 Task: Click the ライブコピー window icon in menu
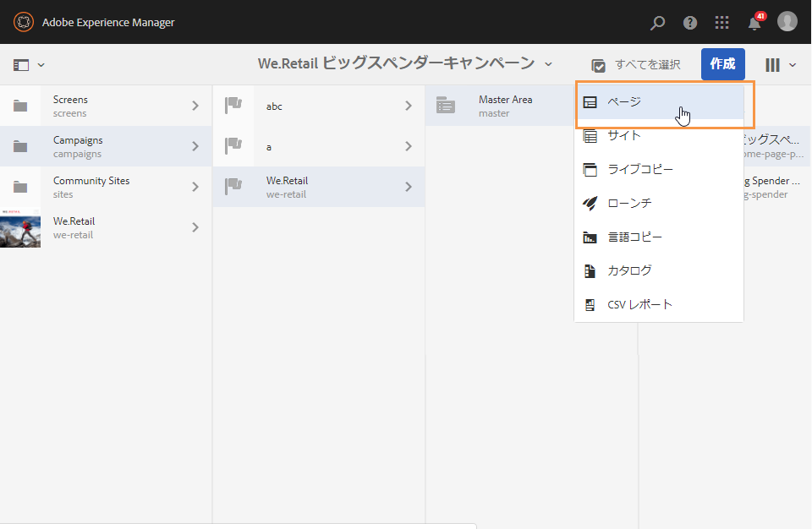(x=590, y=170)
